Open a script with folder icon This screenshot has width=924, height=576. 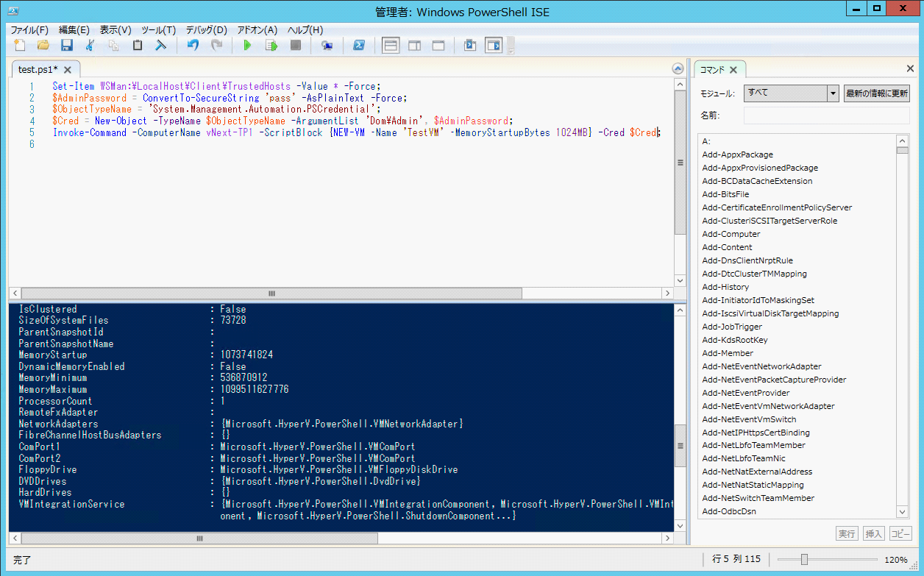pos(43,46)
